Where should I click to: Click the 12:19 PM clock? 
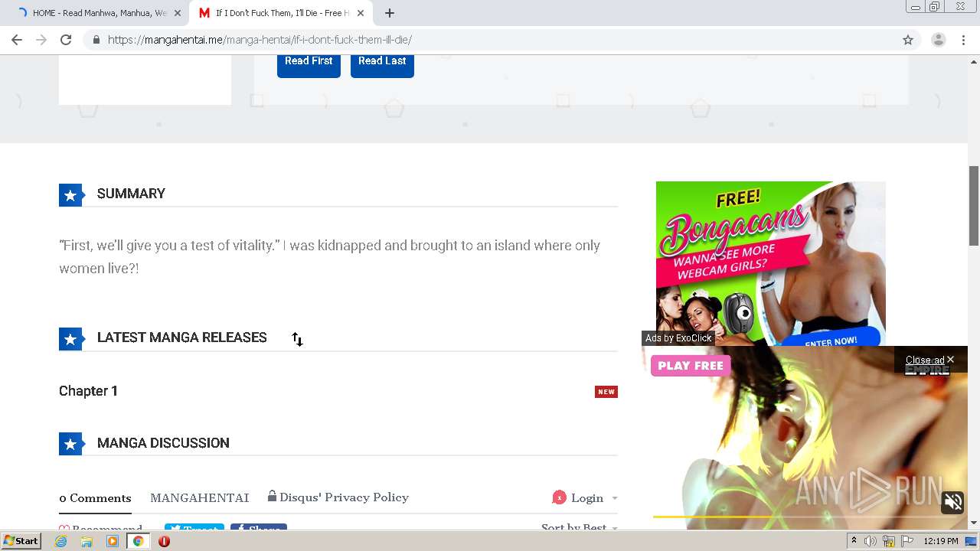[x=941, y=541]
